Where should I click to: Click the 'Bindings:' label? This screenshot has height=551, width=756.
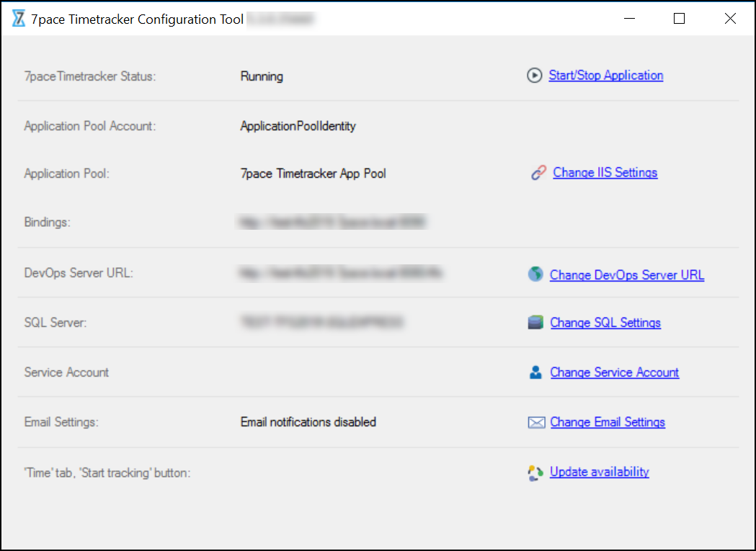48,223
